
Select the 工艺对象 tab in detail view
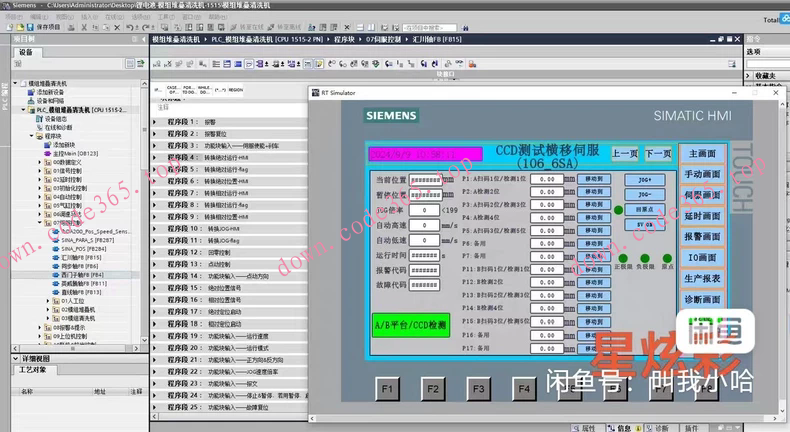(33, 369)
